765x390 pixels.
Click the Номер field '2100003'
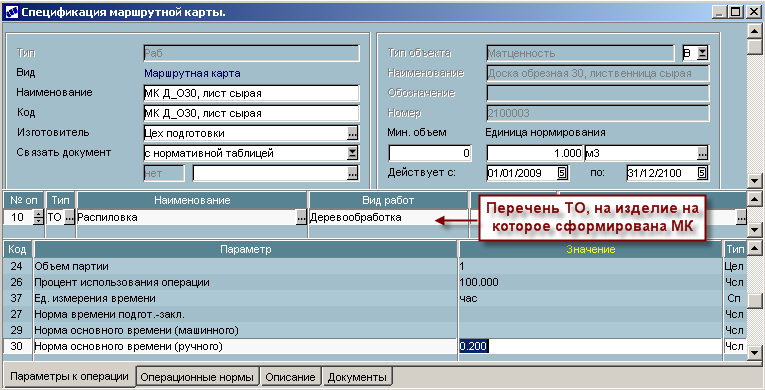click(x=598, y=113)
